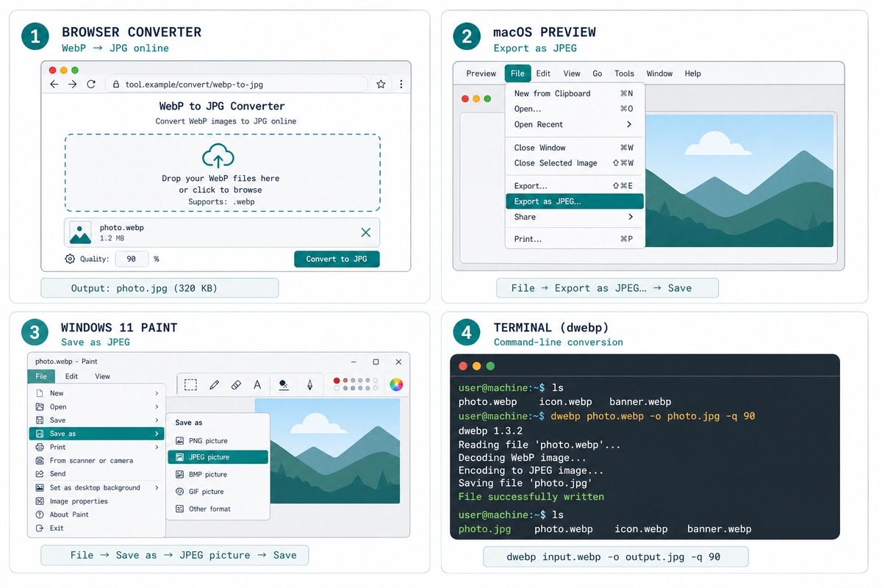The image size is (882, 588).
Task: Open the Help menu in the Preview menu bar
Action: click(x=692, y=73)
